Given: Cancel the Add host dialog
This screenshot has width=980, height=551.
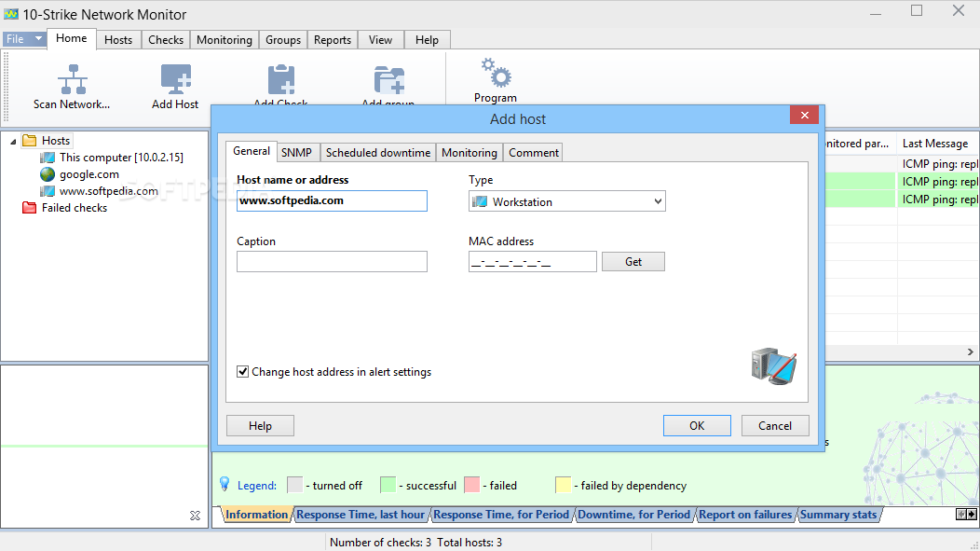Looking at the screenshot, I should pyautogui.click(x=775, y=425).
